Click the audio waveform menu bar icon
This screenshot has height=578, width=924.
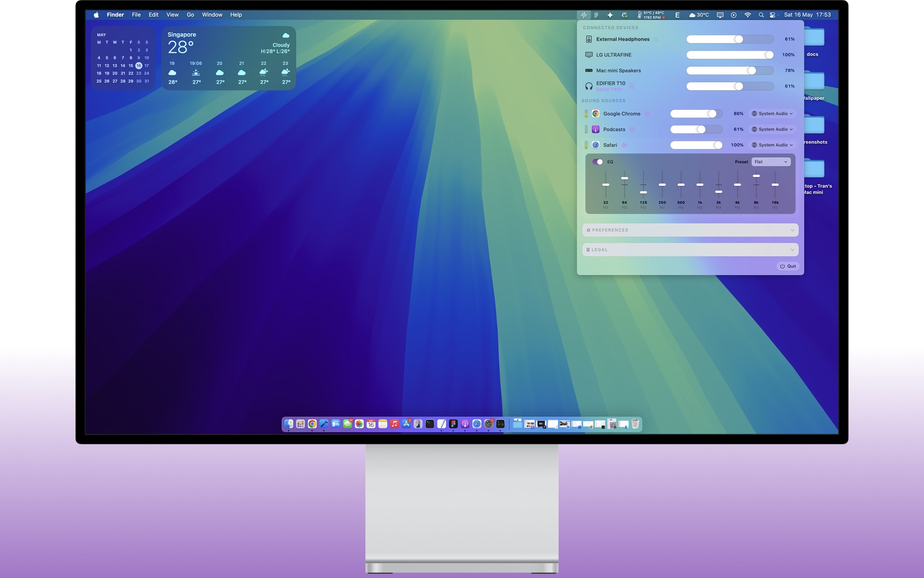point(584,15)
